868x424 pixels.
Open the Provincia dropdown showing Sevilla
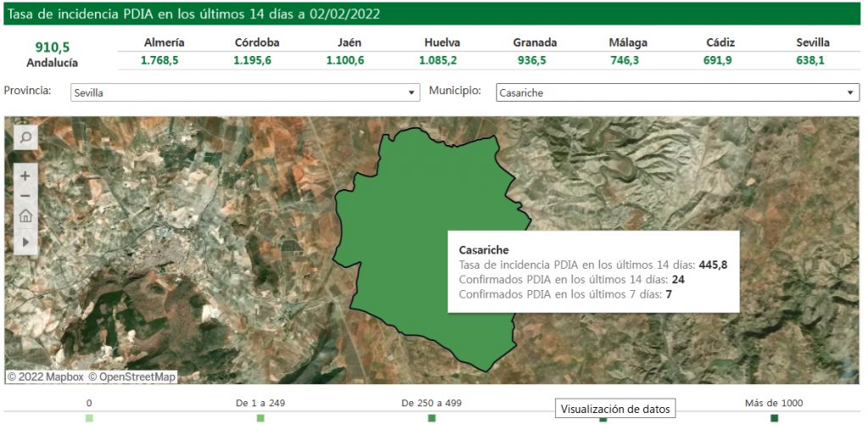[x=245, y=92]
